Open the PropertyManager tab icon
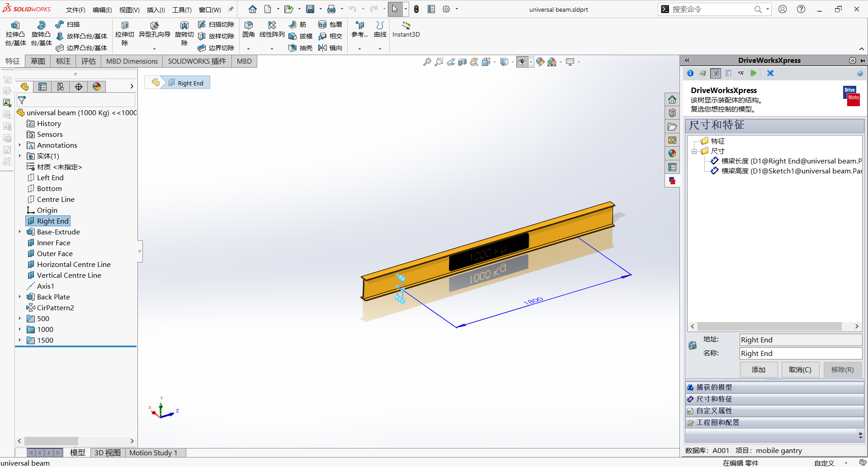 42,87
